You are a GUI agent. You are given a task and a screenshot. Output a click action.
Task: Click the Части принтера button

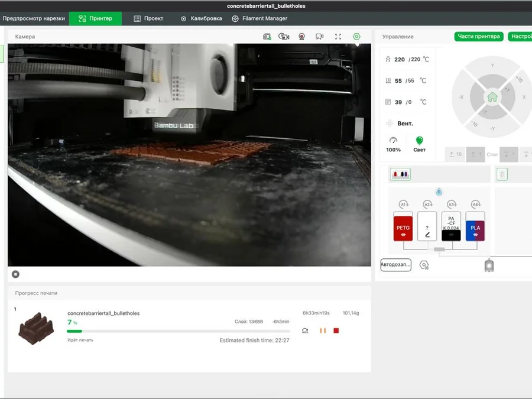pos(479,36)
